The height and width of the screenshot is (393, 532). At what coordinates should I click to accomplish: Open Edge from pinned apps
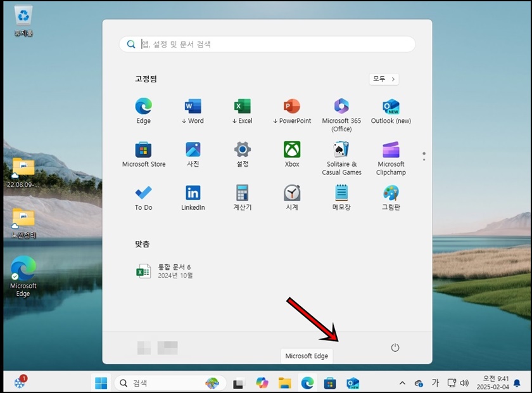(144, 111)
